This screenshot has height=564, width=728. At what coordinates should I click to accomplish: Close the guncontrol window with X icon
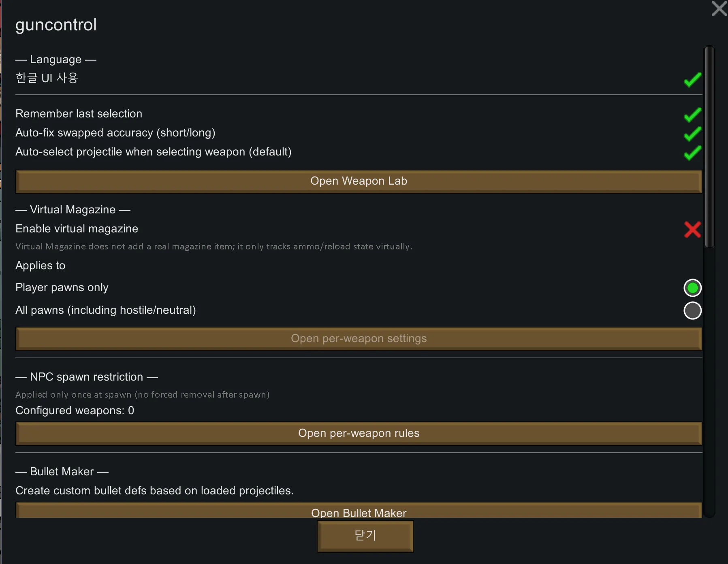[719, 9]
